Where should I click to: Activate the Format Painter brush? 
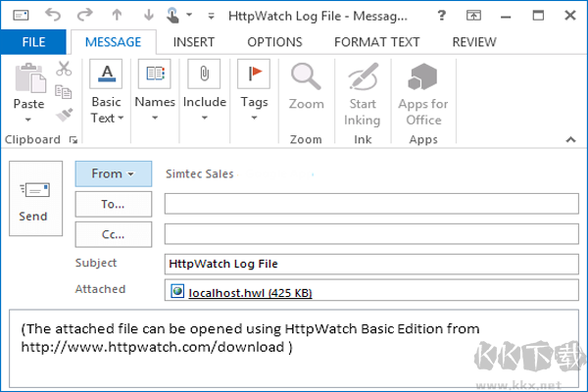65,115
